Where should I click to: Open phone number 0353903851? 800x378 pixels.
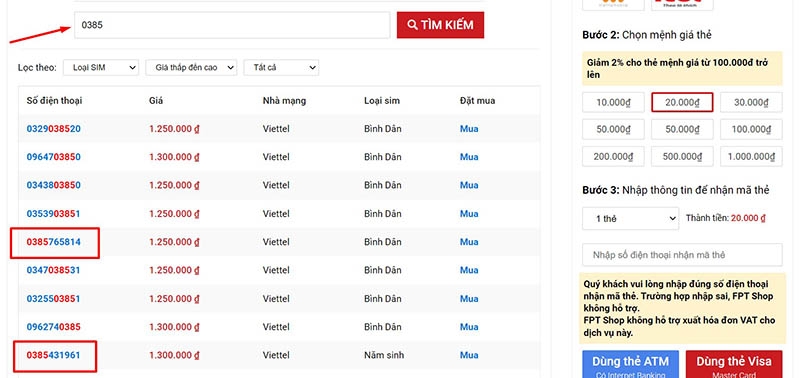click(x=54, y=214)
